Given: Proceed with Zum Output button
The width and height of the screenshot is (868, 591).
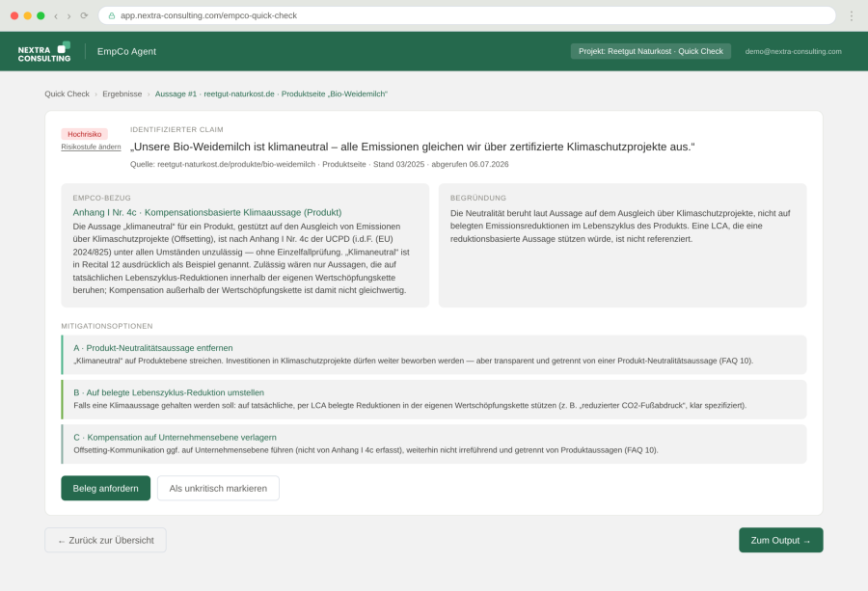Looking at the screenshot, I should (780, 540).
